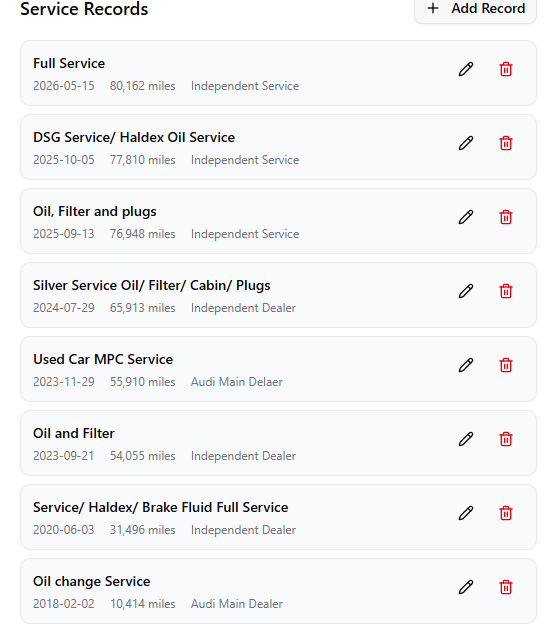Edit the Service/ Haldex/ Brake Fluid record
The width and height of the screenshot is (555, 633).
click(466, 513)
